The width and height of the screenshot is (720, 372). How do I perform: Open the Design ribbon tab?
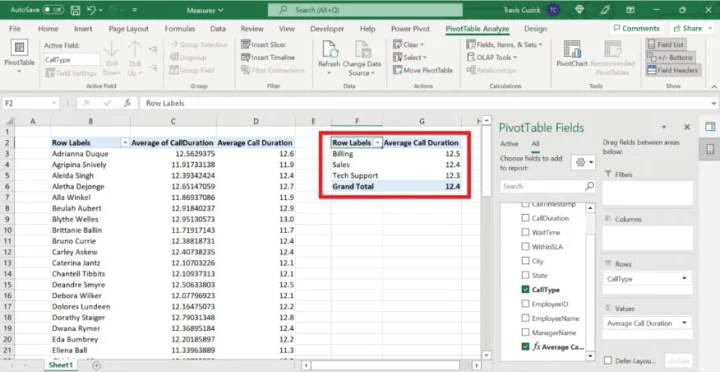535,28
